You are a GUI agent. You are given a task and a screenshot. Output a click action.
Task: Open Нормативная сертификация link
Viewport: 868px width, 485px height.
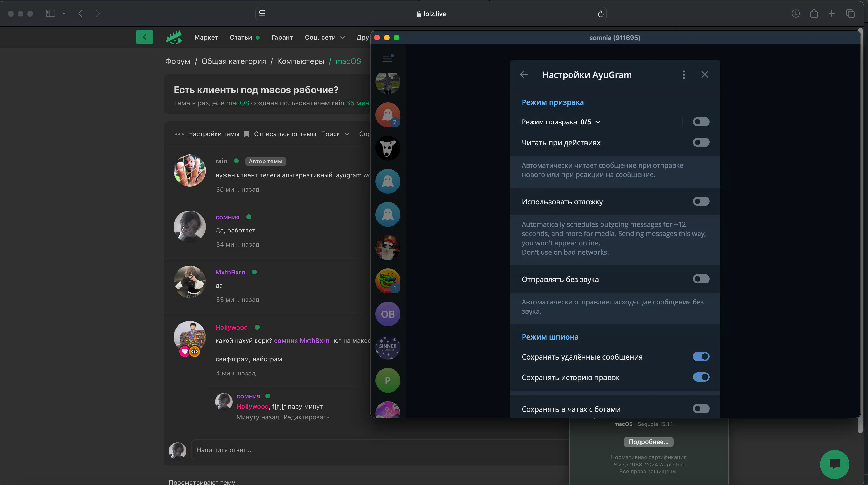point(648,457)
